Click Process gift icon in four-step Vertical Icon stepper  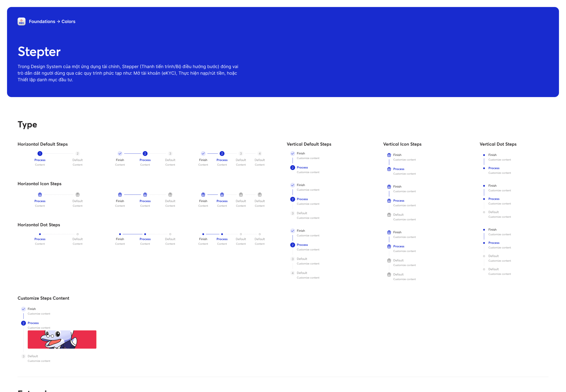click(x=389, y=246)
